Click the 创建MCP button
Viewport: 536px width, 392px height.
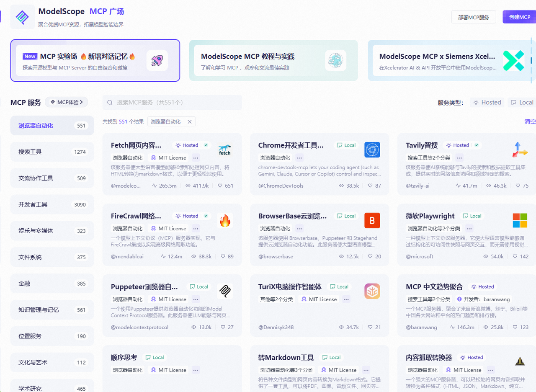coord(520,17)
